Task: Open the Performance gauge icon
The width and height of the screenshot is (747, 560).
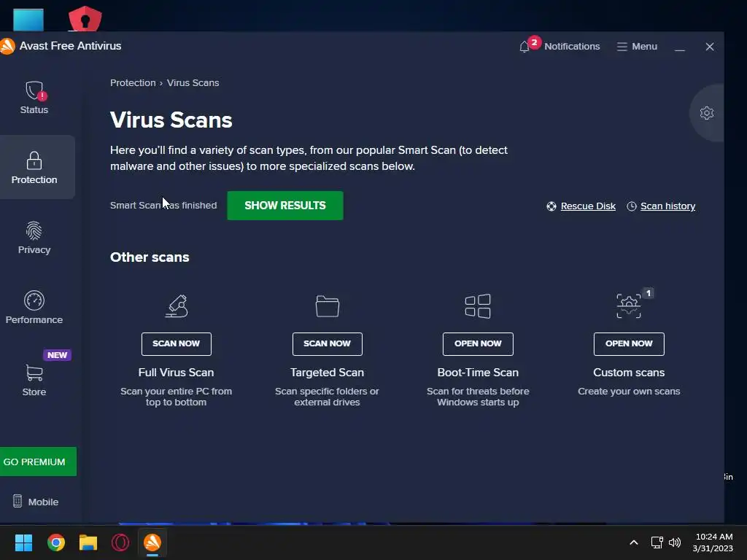Action: (x=34, y=300)
